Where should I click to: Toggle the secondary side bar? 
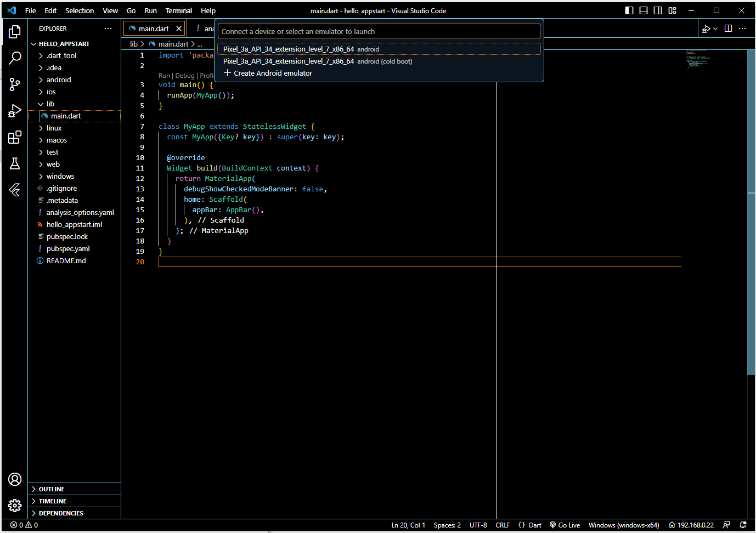[x=658, y=10]
